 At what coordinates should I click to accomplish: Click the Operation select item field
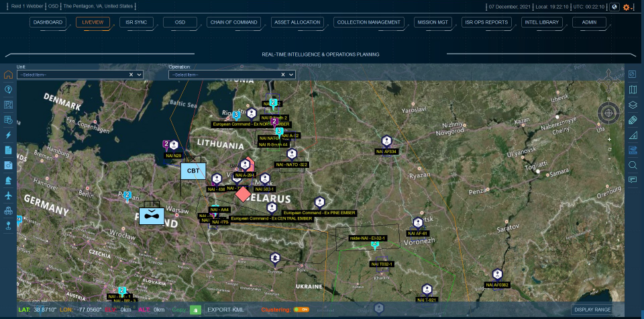pos(231,75)
